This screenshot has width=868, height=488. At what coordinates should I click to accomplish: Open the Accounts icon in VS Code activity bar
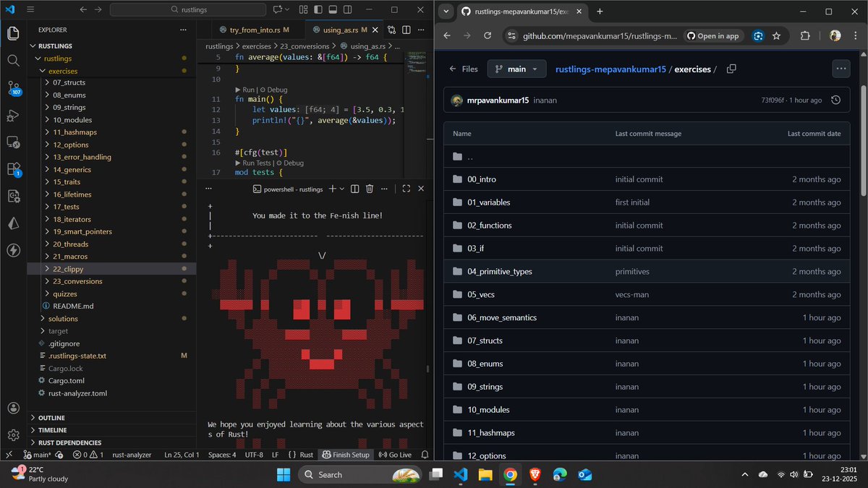point(13,408)
